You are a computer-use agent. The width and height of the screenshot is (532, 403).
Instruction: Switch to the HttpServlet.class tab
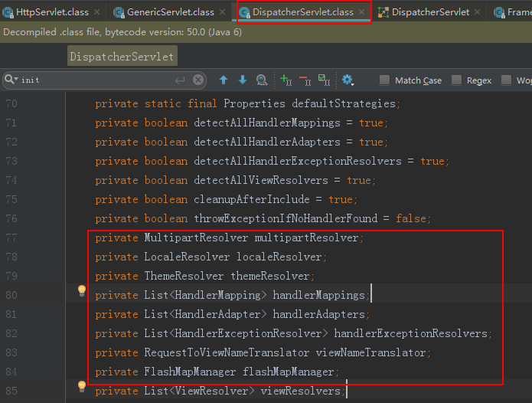(52, 12)
